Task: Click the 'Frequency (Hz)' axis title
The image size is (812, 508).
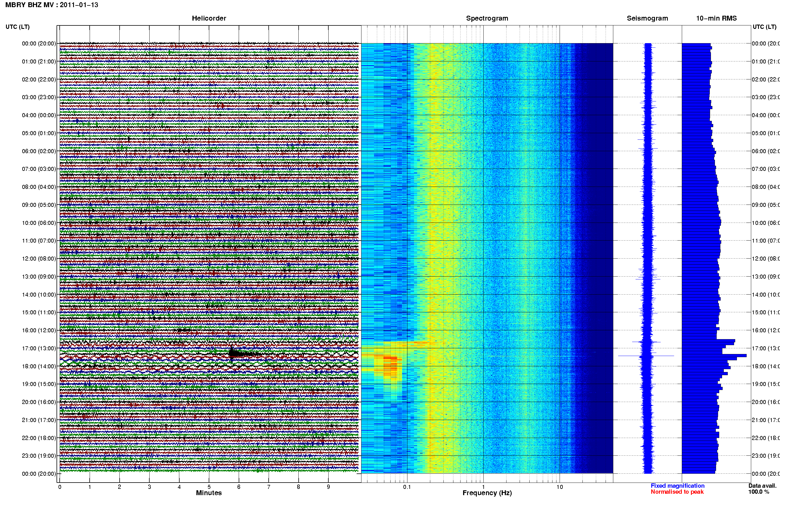Action: 487,493
